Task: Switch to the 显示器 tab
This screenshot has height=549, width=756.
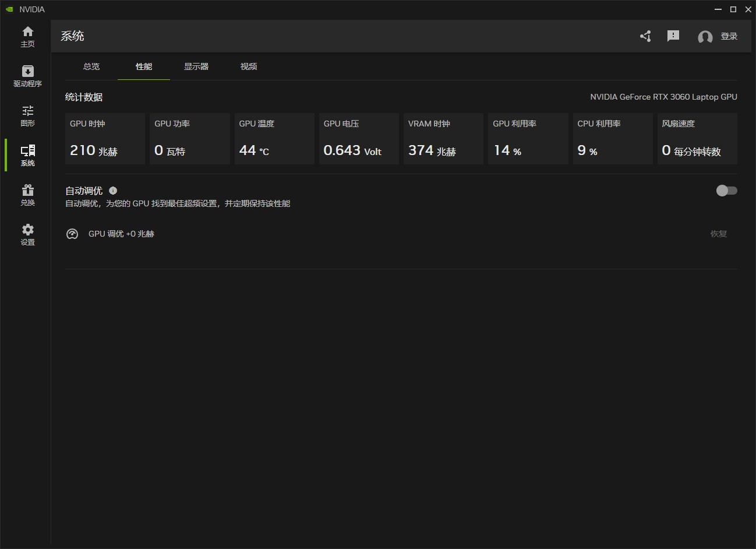Action: (196, 66)
